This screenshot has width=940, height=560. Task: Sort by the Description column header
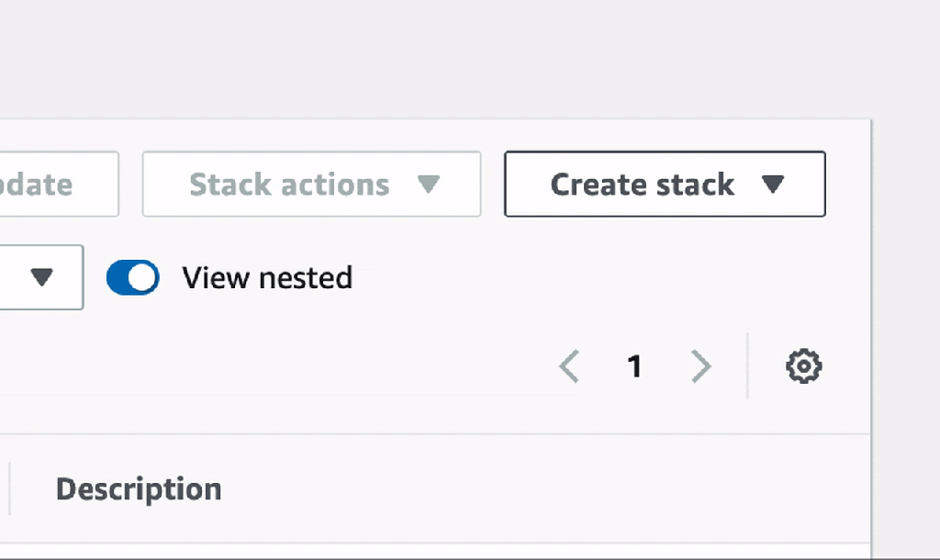pos(139,488)
